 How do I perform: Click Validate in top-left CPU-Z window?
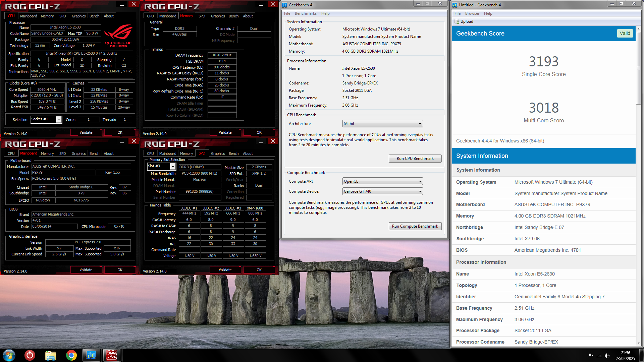click(x=86, y=132)
